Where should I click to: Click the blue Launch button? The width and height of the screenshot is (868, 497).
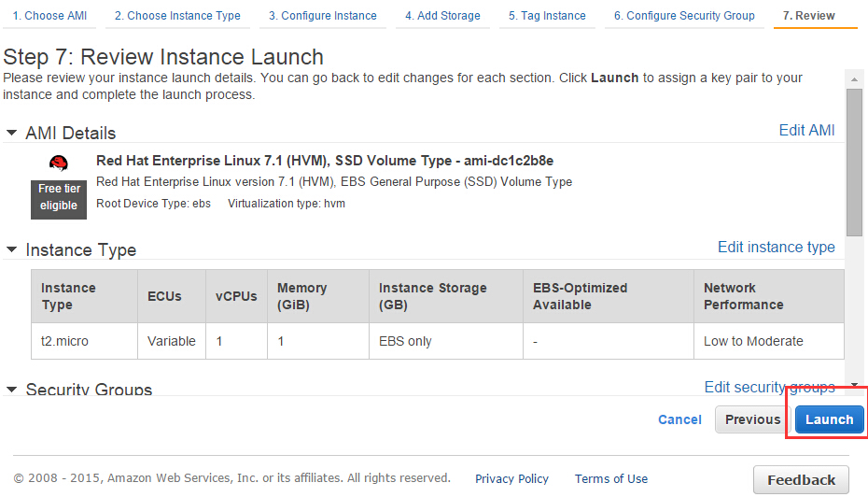click(829, 419)
